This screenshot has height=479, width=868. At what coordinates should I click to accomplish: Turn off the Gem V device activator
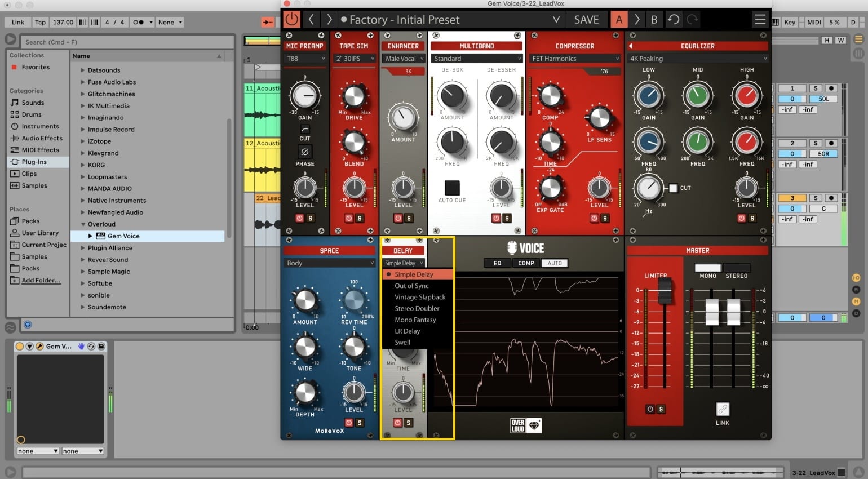pyautogui.click(x=20, y=346)
